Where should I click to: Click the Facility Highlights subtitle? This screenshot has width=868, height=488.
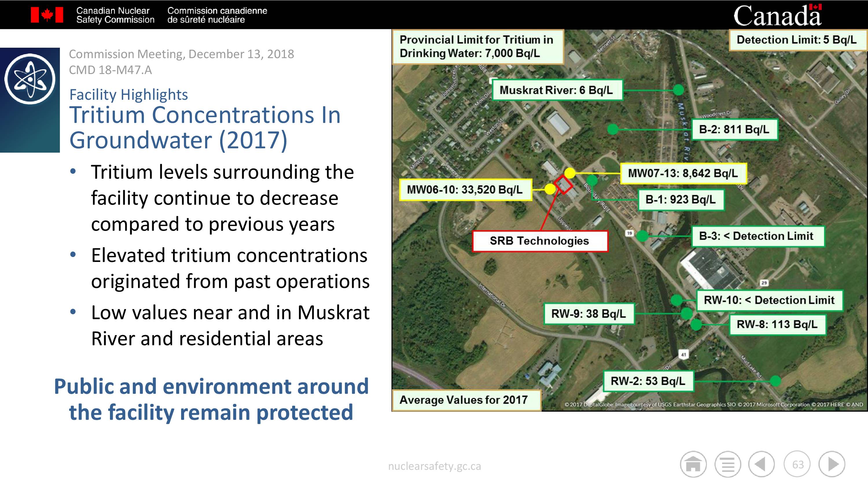128,95
